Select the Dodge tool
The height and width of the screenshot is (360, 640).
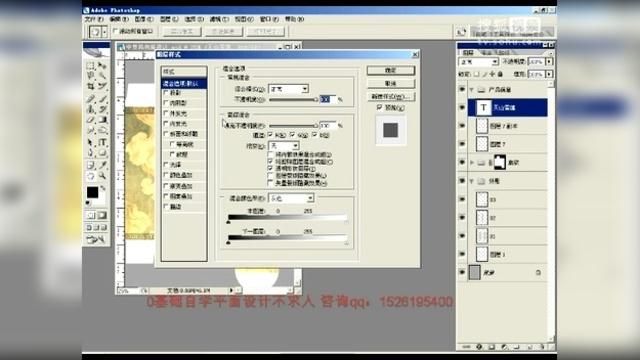click(x=102, y=130)
